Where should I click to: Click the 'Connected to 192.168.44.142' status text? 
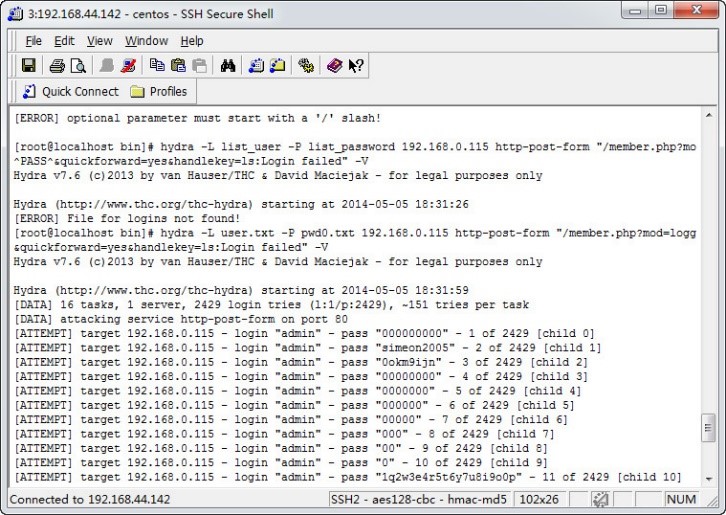[90, 499]
